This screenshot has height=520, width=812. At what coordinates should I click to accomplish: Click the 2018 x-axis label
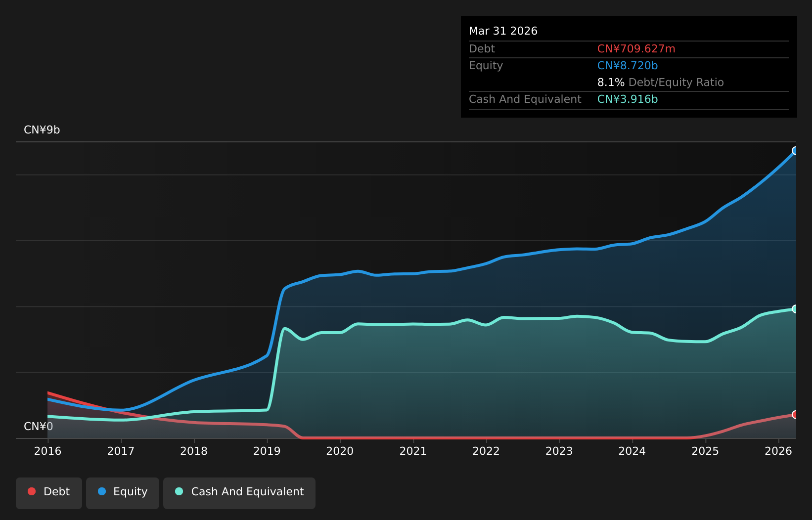[x=194, y=451]
